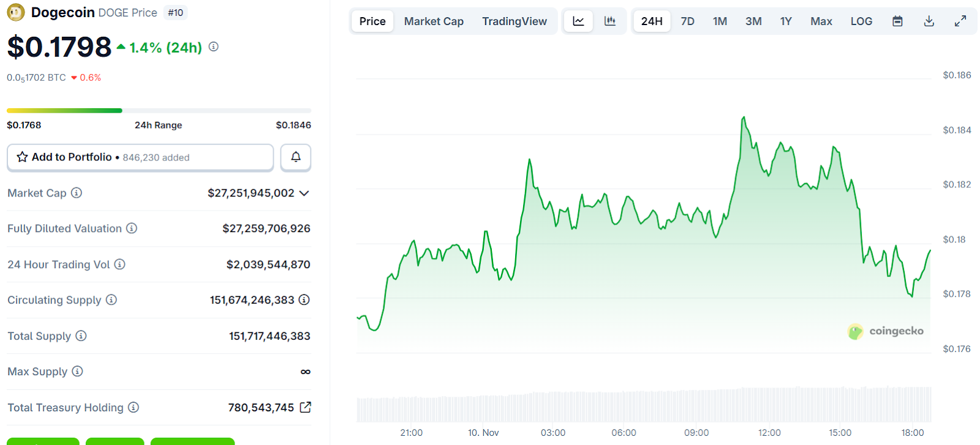Toggle LOG scale on chart
980x445 pixels.
point(861,21)
